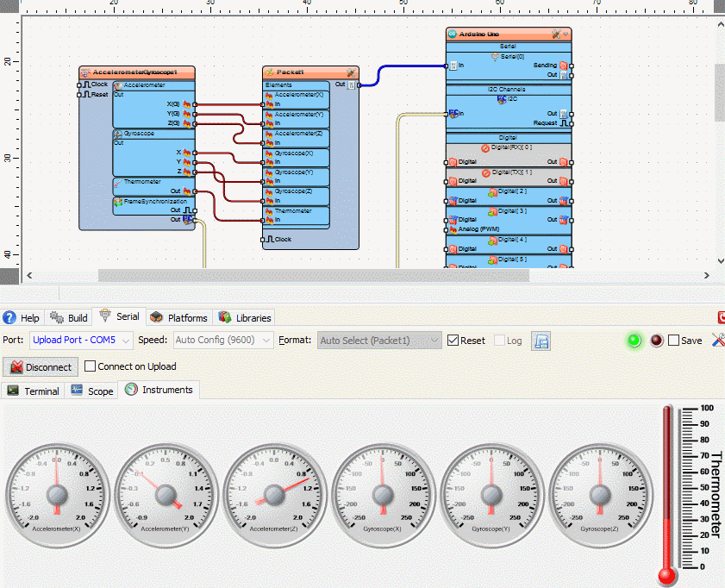Switch to the Scope tab

click(92, 391)
